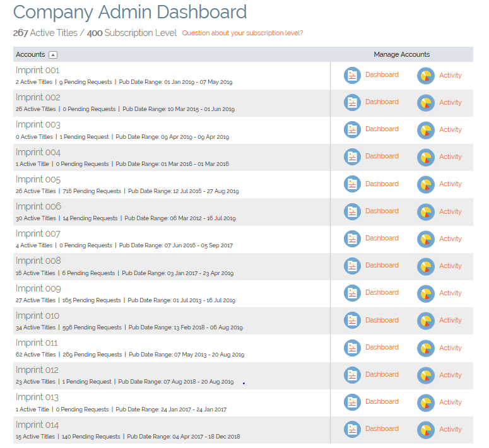Click the Accounts column header label

(30, 55)
